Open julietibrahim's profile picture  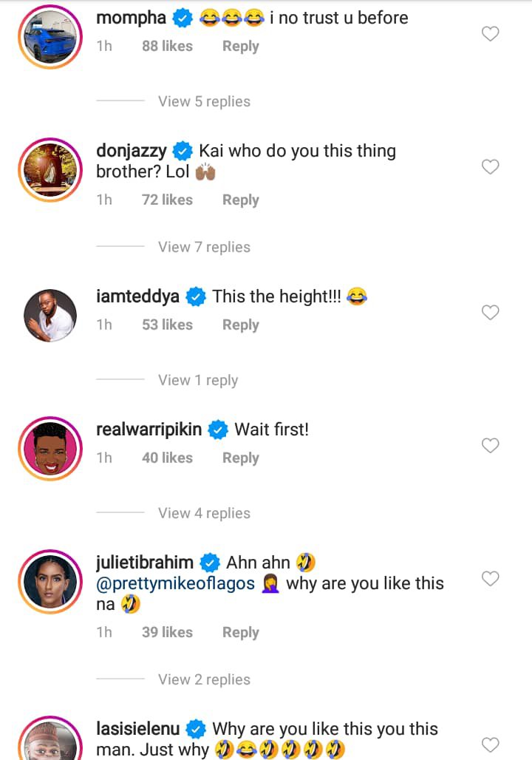tap(50, 581)
